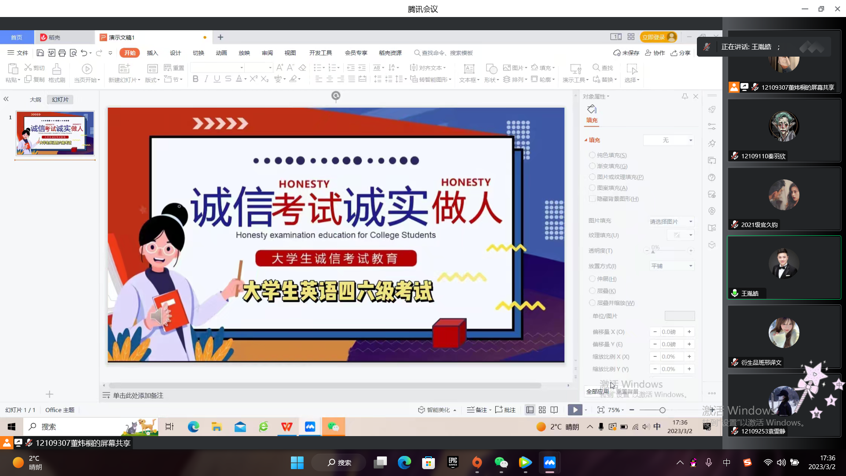The width and height of the screenshot is (846, 476).
Task: Select the gradient fill radio option
Action: pos(592,166)
